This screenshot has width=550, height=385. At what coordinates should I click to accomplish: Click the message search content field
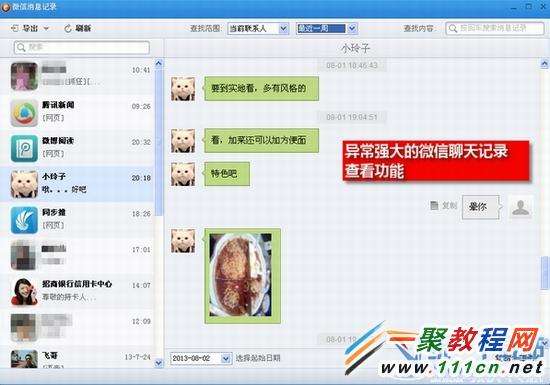(x=495, y=28)
